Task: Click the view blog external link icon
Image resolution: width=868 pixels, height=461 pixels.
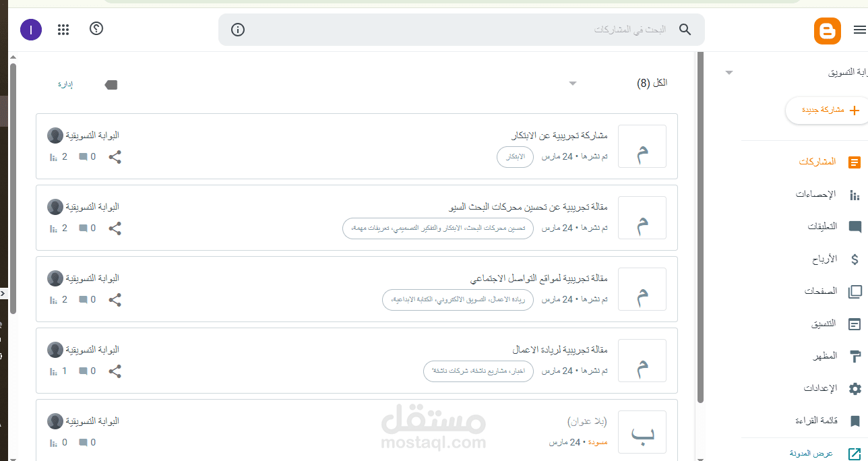Action: point(855,454)
